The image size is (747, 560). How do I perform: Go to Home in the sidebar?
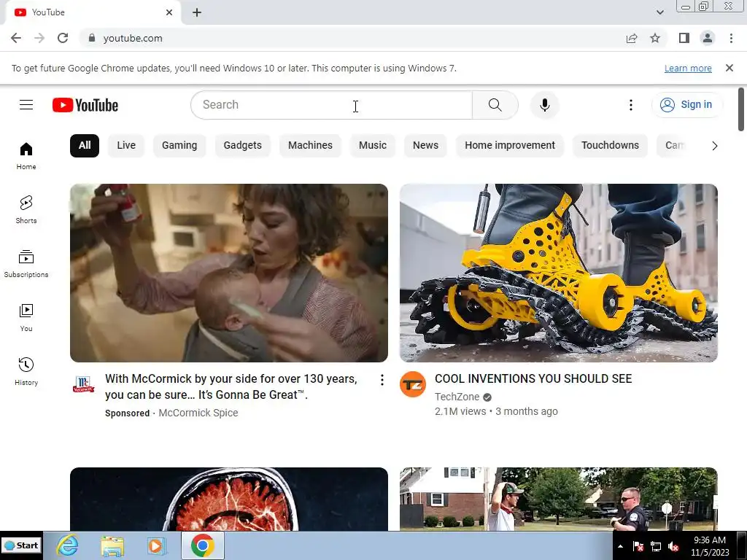[x=26, y=156]
